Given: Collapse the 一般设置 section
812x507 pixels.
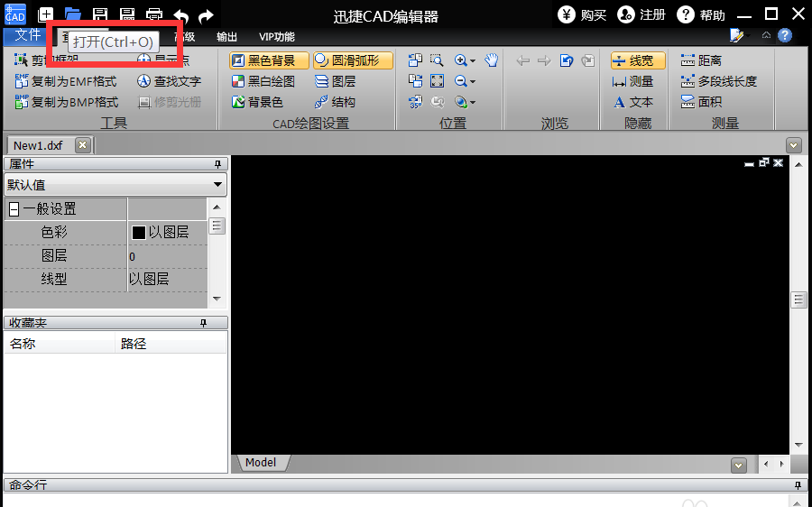Looking at the screenshot, I should click(14, 209).
